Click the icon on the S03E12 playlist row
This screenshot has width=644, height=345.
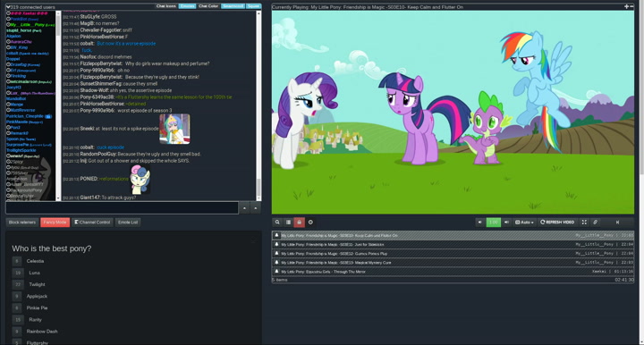coord(276,253)
